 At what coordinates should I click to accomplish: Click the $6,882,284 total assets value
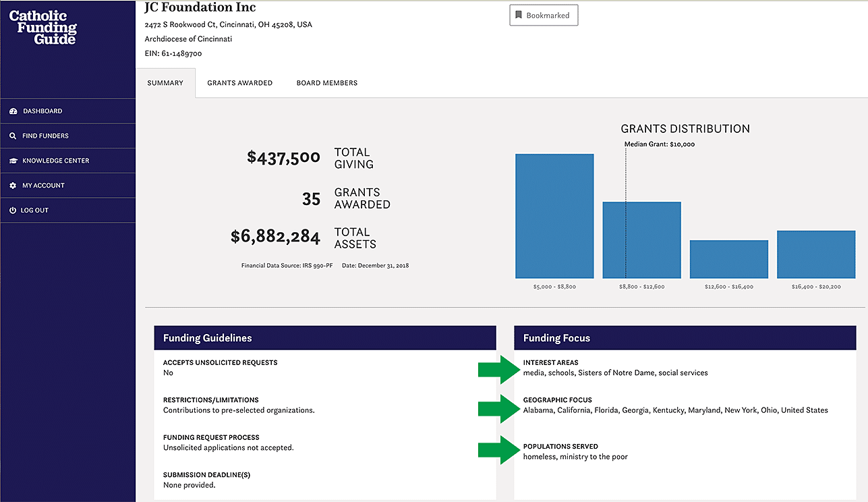coord(275,237)
